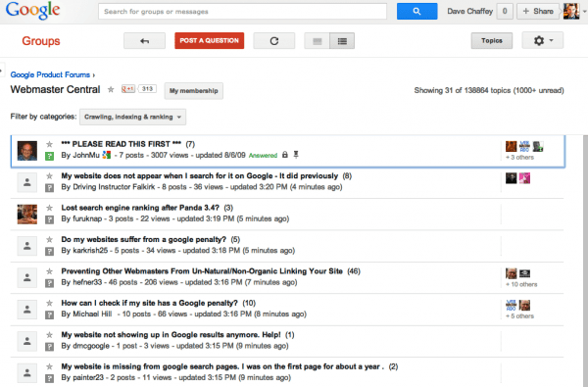
Task: Click the Dave Chaffey name in header
Action: [x=469, y=11]
